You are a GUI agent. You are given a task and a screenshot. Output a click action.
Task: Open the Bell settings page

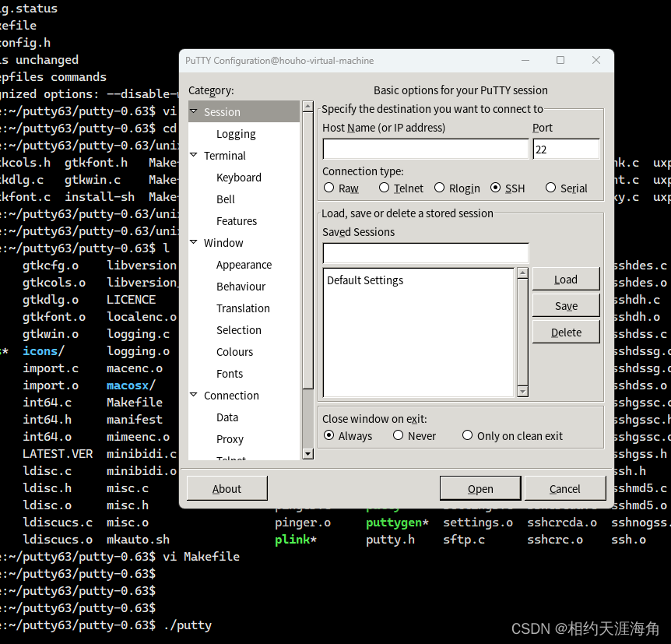226,199
